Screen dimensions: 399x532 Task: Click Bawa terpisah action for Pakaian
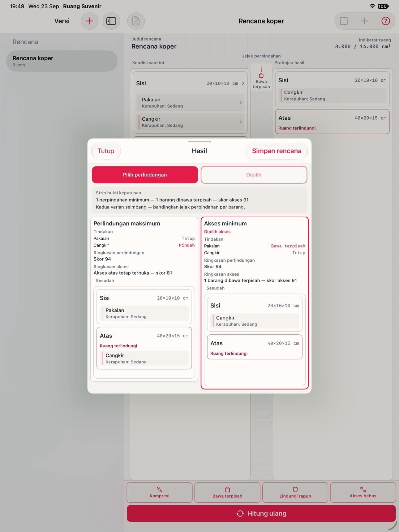[x=288, y=246]
